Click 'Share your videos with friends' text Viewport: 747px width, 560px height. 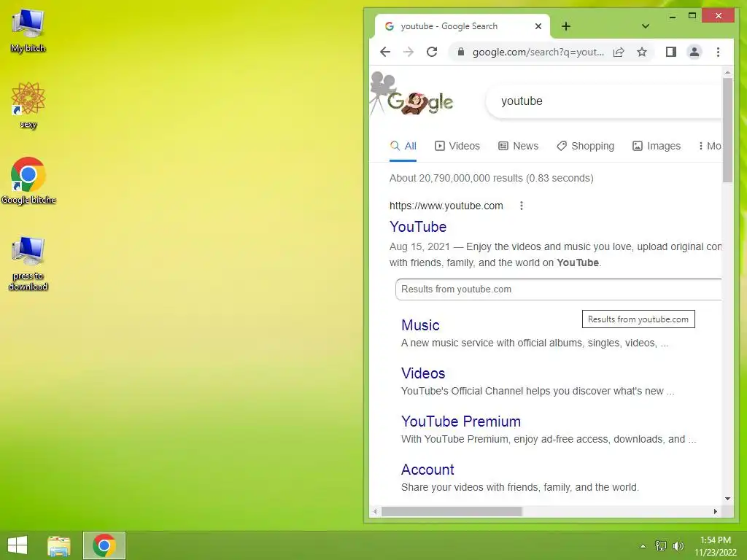(x=519, y=487)
